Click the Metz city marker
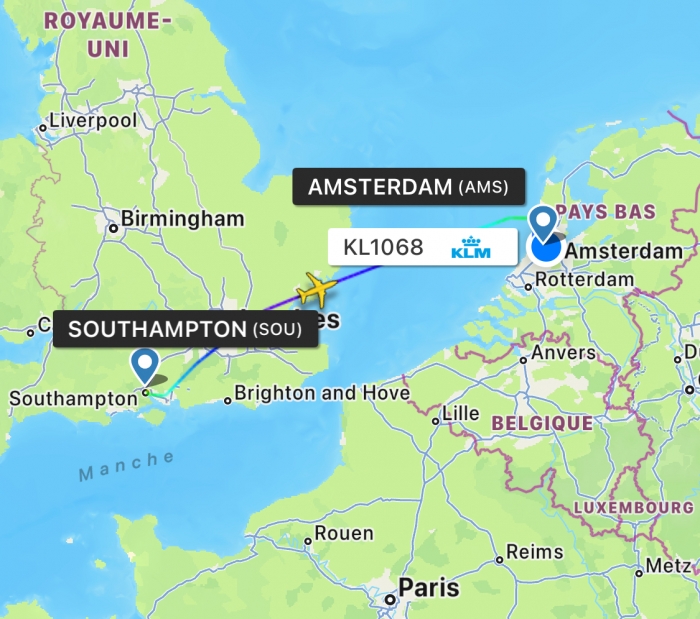 pyautogui.click(x=639, y=573)
